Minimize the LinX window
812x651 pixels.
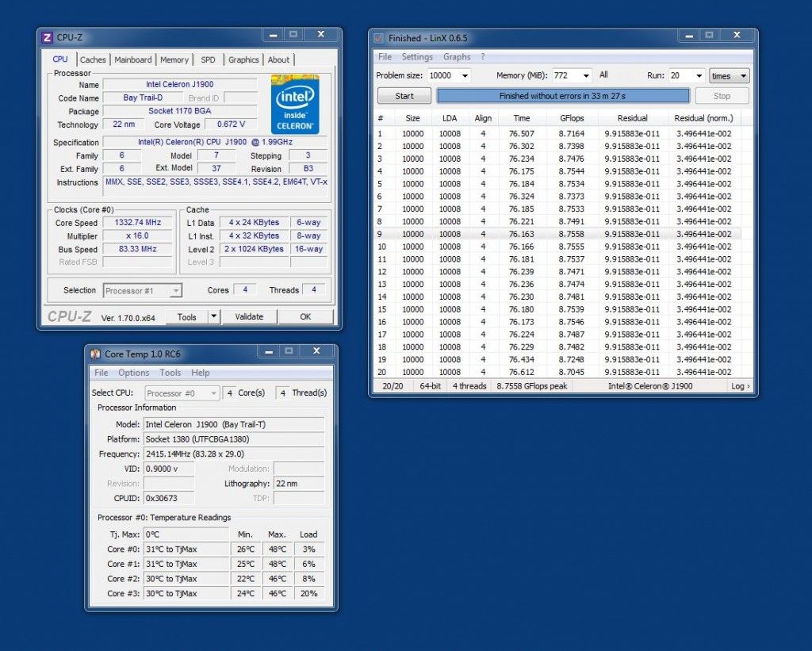pyautogui.click(x=689, y=35)
